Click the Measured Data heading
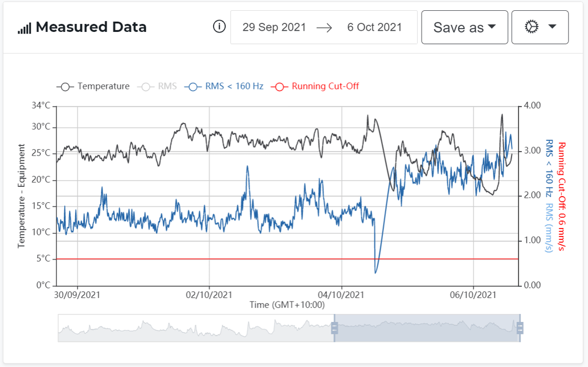The height and width of the screenshot is (367, 588). pyautogui.click(x=91, y=27)
